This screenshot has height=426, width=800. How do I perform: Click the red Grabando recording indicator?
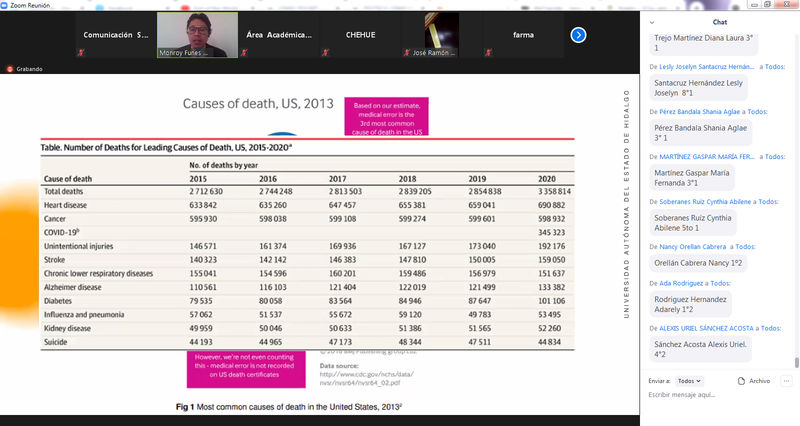(9, 69)
